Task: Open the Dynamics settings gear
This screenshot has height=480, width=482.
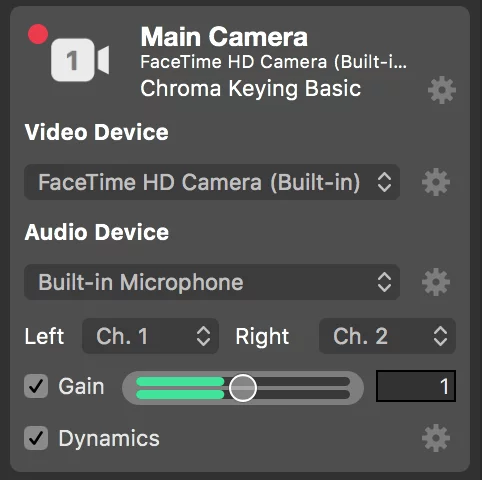Action: click(436, 438)
